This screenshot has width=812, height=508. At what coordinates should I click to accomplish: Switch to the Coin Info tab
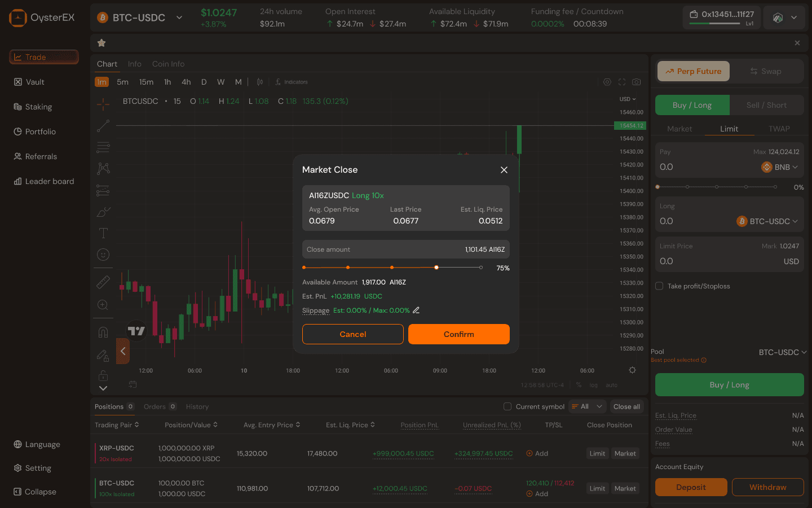pos(168,64)
